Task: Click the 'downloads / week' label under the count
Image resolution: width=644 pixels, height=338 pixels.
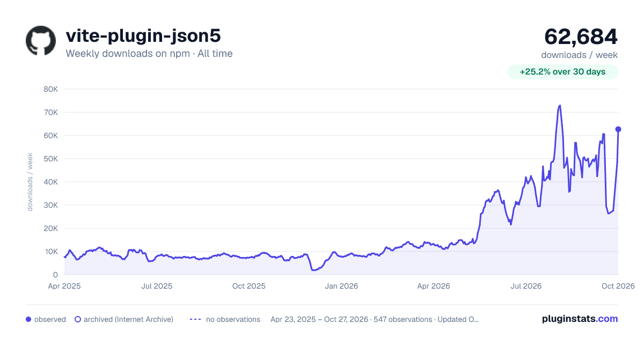Action: pyautogui.click(x=579, y=55)
